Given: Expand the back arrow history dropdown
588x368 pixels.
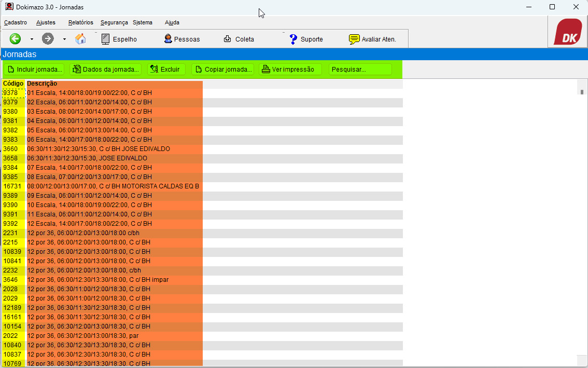Looking at the screenshot, I should point(32,39).
